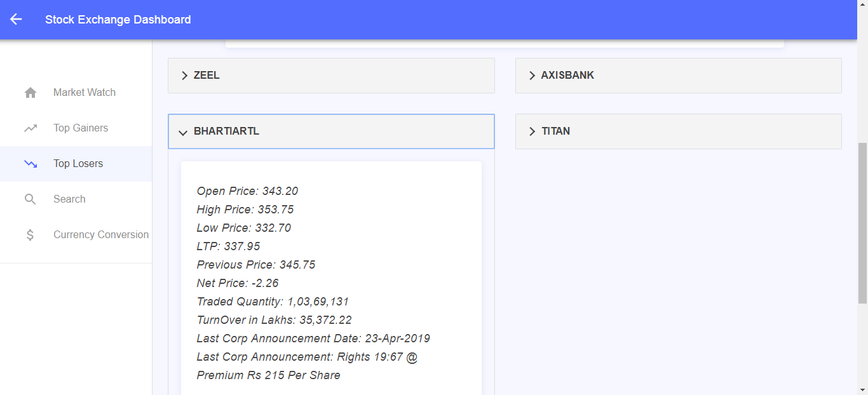
Task: Click the Previous Price: 345.75 line
Action: [x=256, y=265]
